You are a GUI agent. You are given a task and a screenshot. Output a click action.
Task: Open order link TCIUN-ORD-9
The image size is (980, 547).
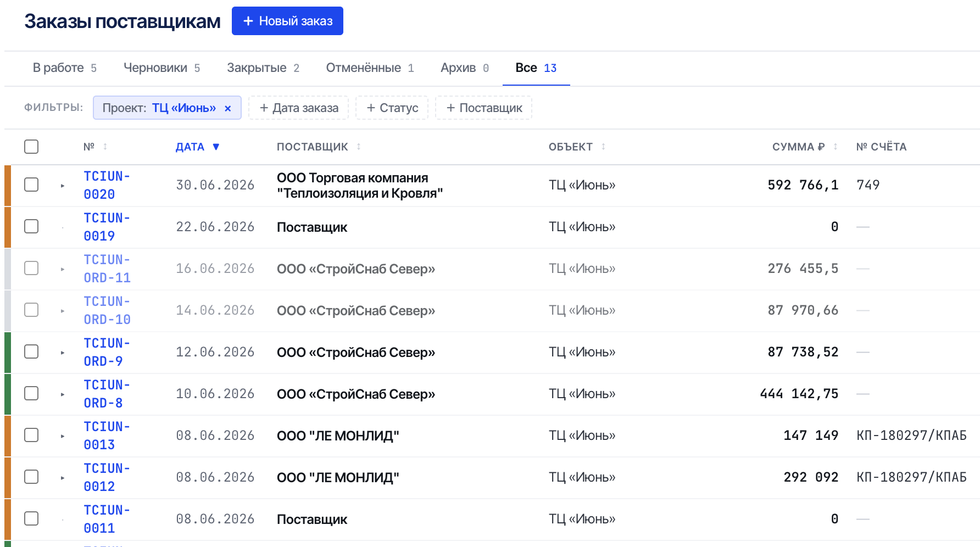(107, 352)
